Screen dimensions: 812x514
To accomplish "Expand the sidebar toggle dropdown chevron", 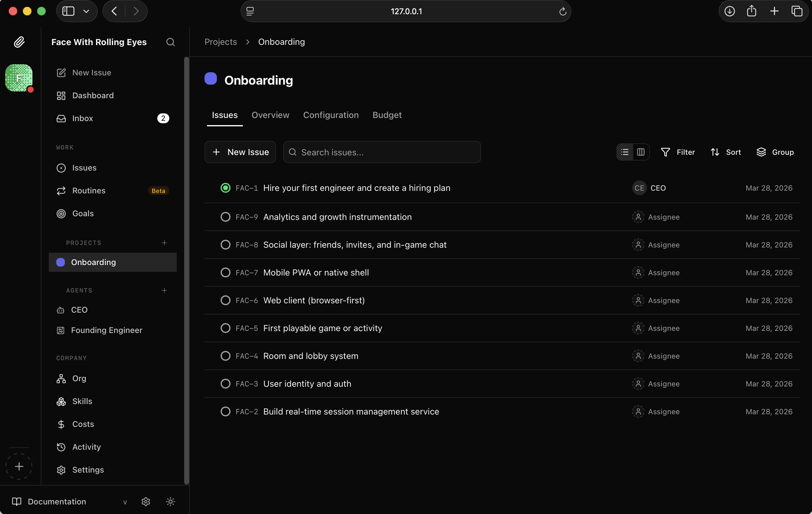I will [x=86, y=11].
